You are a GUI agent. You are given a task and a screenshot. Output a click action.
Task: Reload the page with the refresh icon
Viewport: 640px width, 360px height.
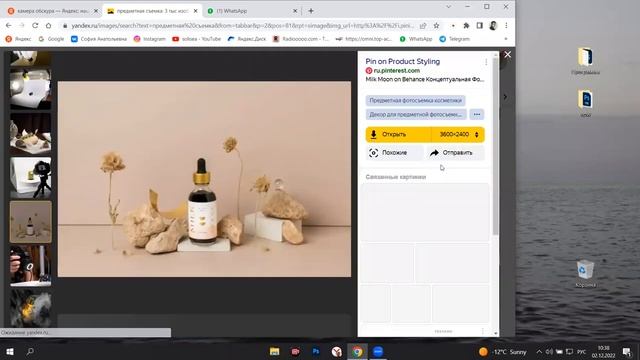35,25
